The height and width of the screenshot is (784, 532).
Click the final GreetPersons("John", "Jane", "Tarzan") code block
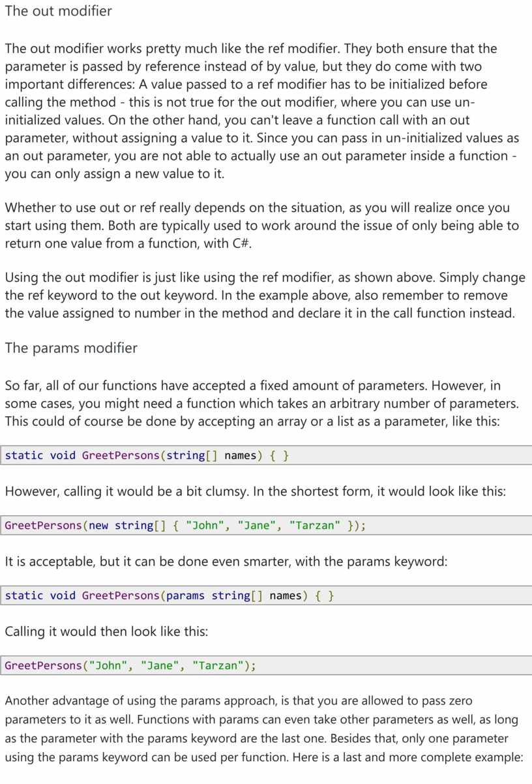pyautogui.click(x=261, y=666)
